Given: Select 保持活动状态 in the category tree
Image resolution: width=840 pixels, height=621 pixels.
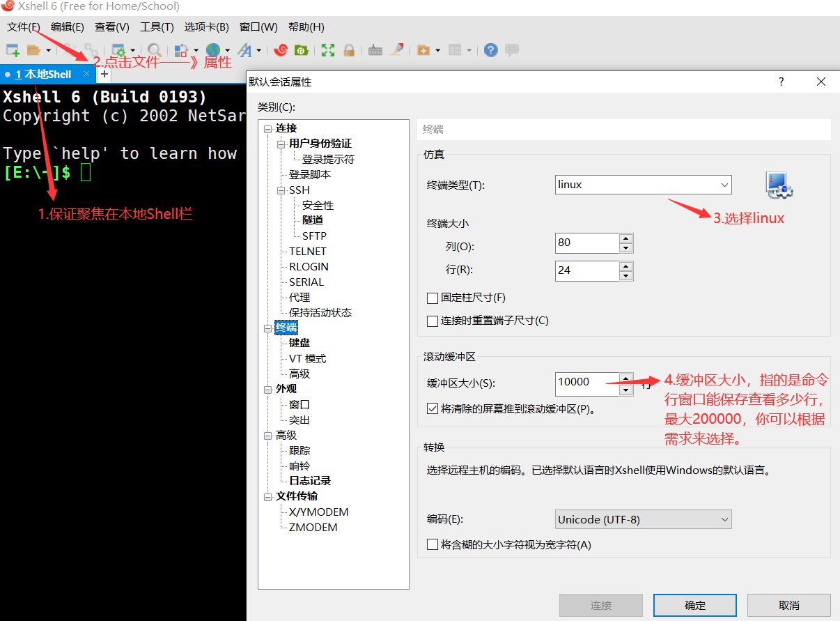Looking at the screenshot, I should click(320, 312).
